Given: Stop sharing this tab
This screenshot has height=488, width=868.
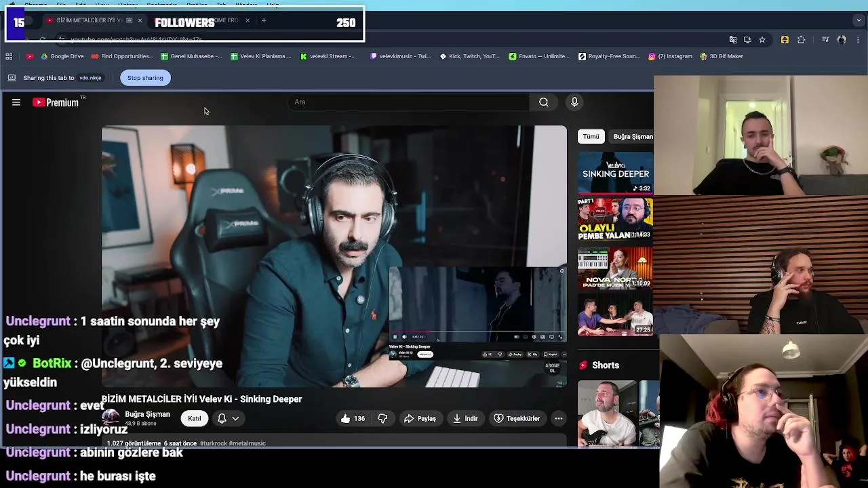Looking at the screenshot, I should pos(145,78).
